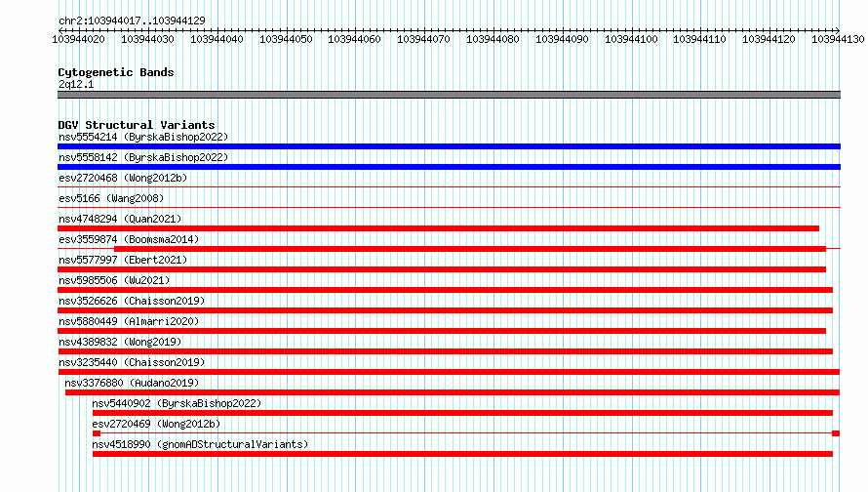This screenshot has height=492, width=868.
Task: Click ruler position 103944030
Action: click(x=148, y=39)
